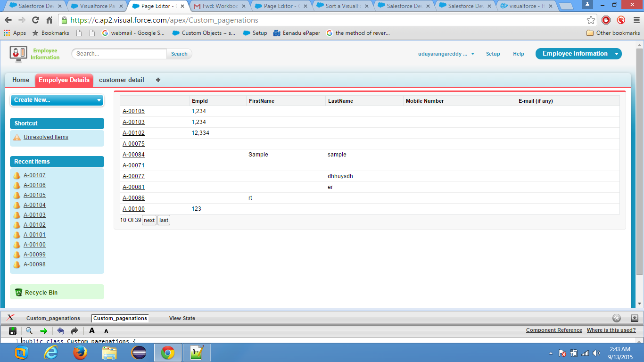The width and height of the screenshot is (644, 362).
Task: Open the udayarangareddy user menu dropdown
Action: click(x=446, y=54)
